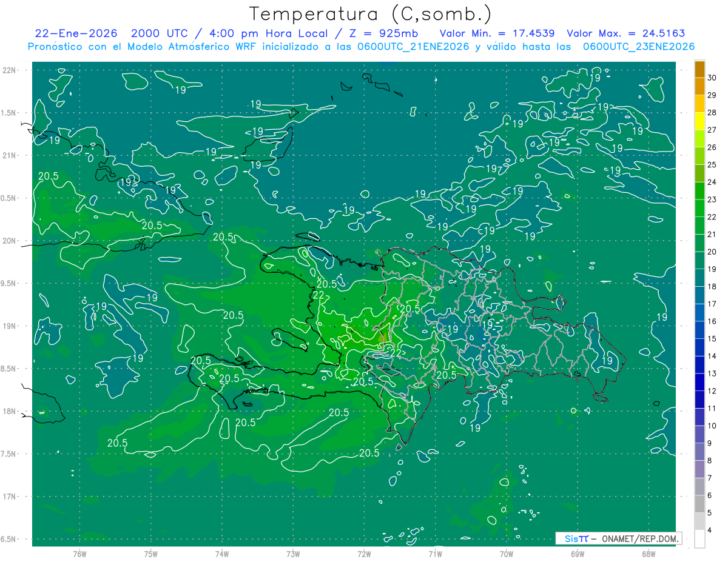Click the '17N' latitude axis label
Screen dimensions: 728x562
pos(10,497)
